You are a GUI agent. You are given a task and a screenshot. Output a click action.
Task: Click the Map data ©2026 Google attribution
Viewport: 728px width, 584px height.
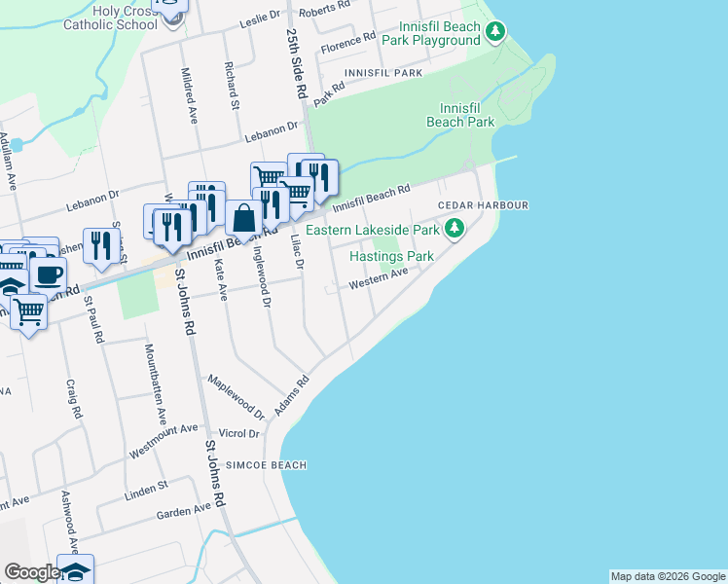click(x=668, y=576)
